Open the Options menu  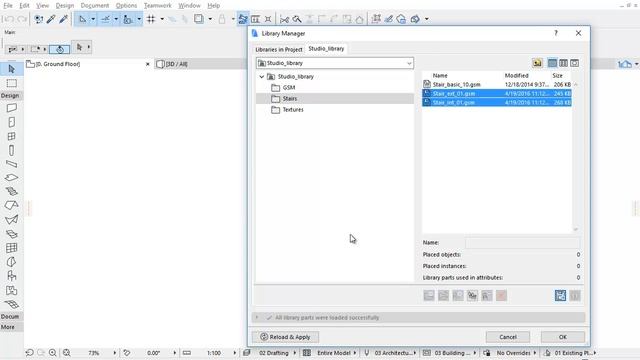click(127, 5)
